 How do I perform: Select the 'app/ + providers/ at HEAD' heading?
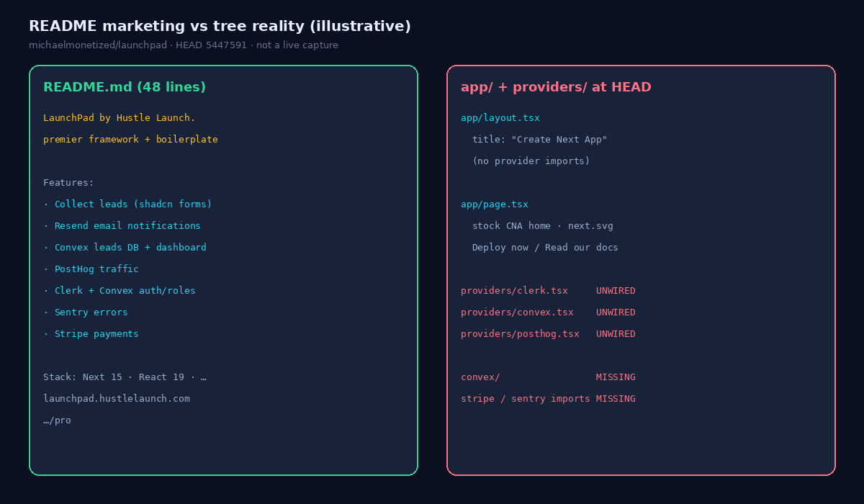(556, 87)
